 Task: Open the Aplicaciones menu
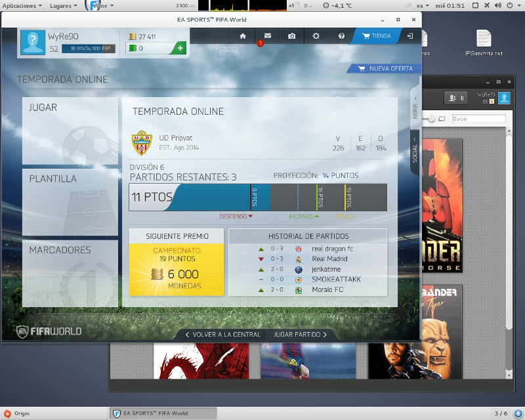point(22,6)
